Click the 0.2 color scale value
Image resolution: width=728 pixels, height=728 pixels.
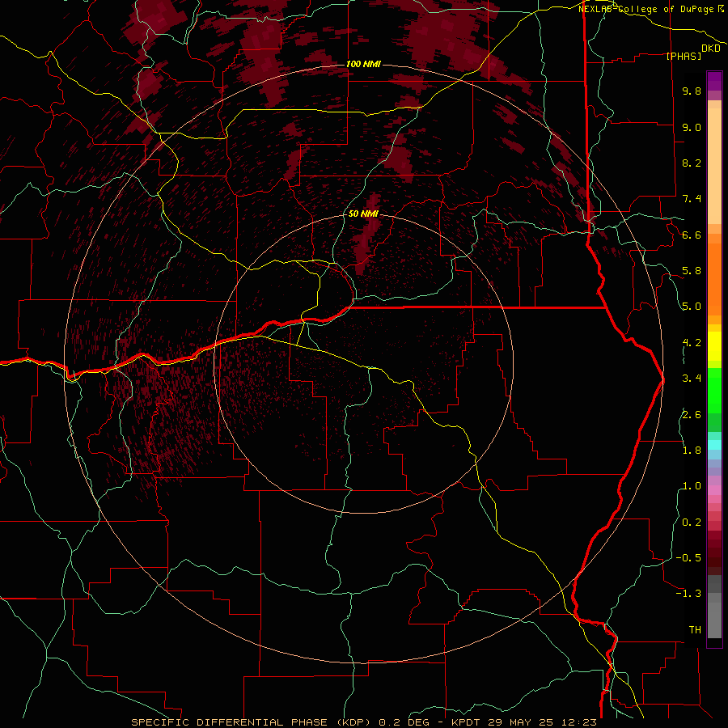(x=692, y=523)
